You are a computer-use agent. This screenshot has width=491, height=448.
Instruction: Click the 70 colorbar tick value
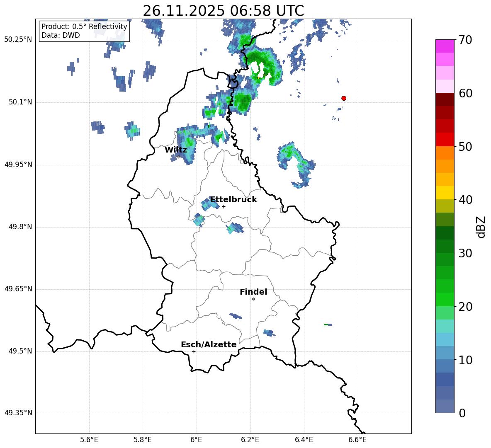point(465,40)
